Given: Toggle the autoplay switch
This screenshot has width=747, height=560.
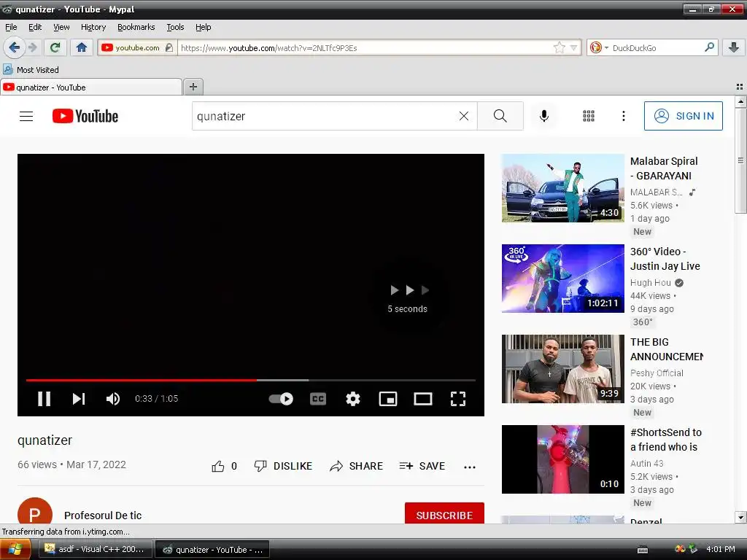Looking at the screenshot, I should pos(281,399).
